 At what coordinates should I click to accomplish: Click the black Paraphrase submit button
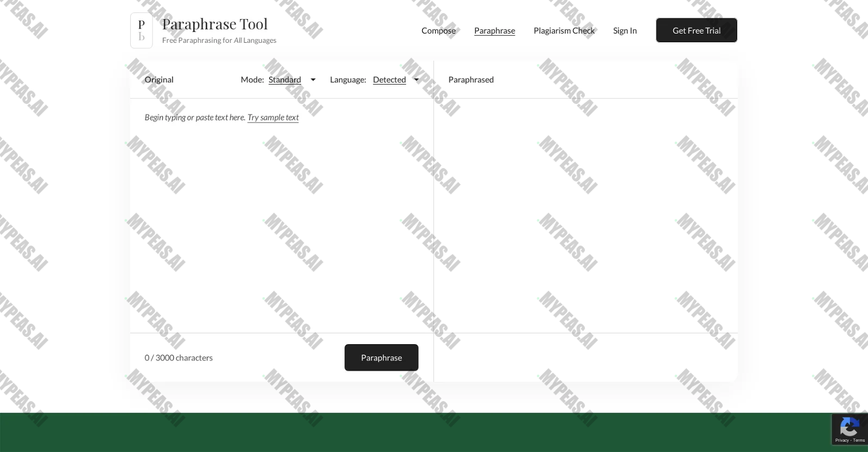pyautogui.click(x=381, y=358)
